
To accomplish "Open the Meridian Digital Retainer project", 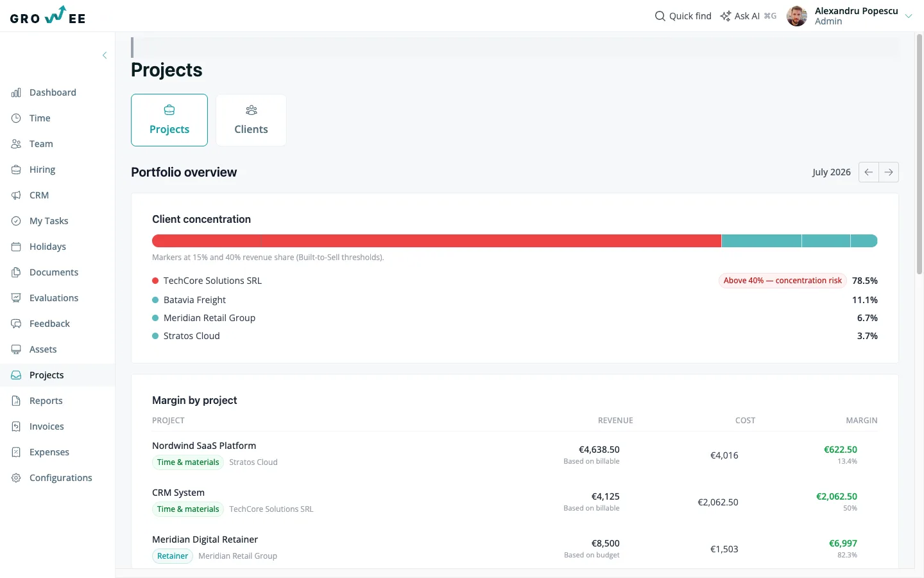I will tap(205, 539).
